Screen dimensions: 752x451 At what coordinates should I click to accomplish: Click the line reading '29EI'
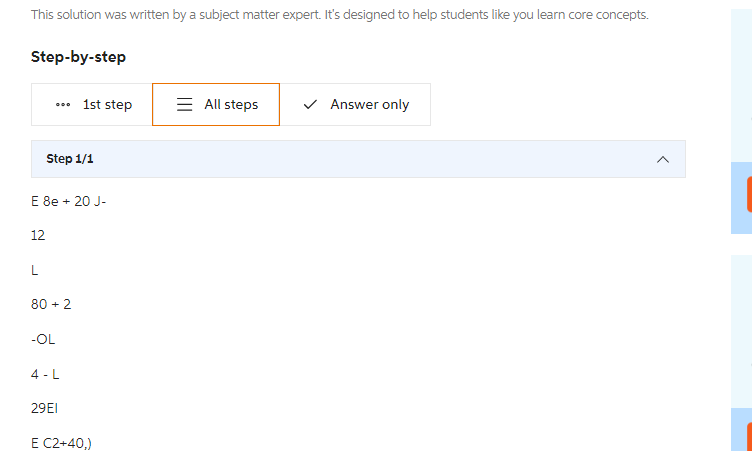(x=45, y=408)
